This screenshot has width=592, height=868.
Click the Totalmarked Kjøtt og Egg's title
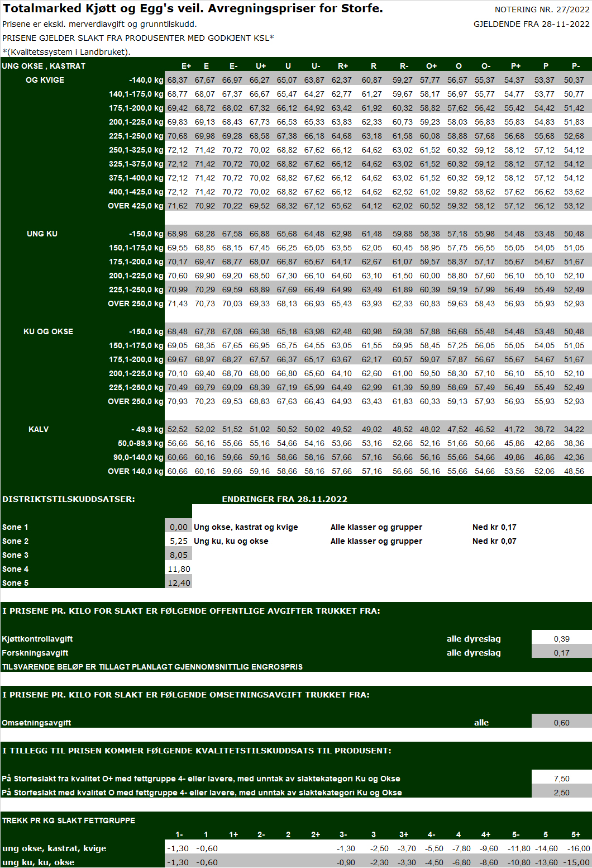point(193,8)
